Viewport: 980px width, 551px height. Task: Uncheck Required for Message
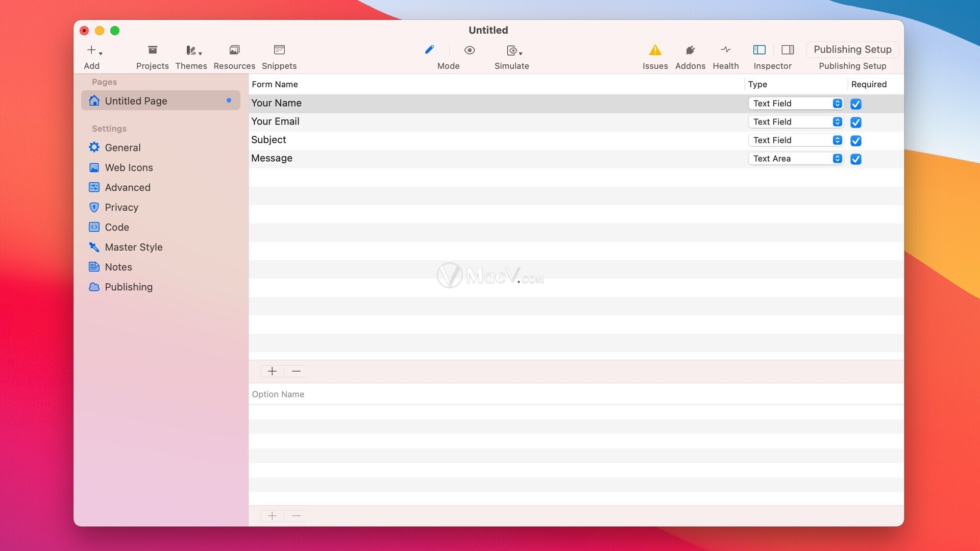(856, 159)
